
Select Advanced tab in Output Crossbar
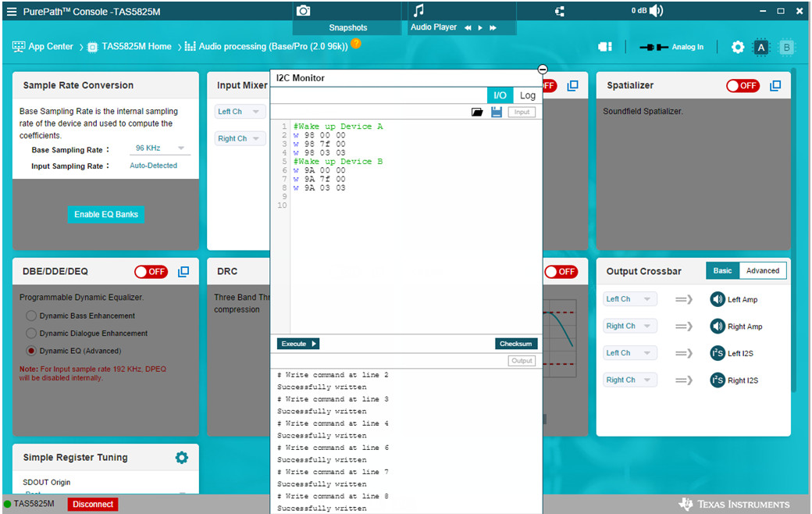click(x=763, y=270)
